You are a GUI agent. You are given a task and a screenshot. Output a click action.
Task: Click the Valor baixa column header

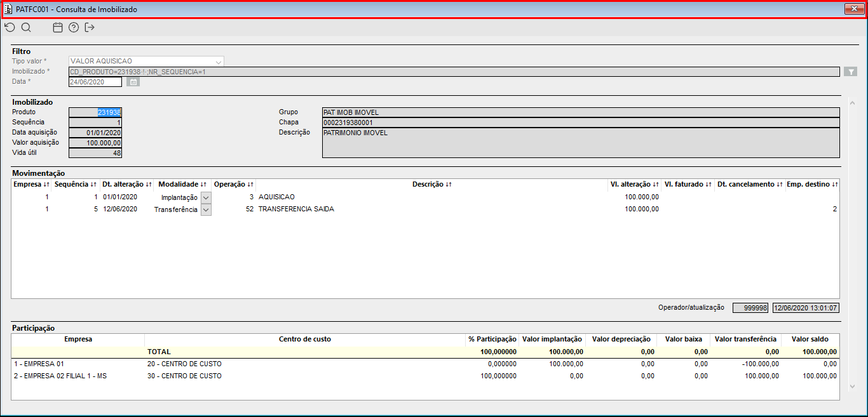tap(683, 340)
